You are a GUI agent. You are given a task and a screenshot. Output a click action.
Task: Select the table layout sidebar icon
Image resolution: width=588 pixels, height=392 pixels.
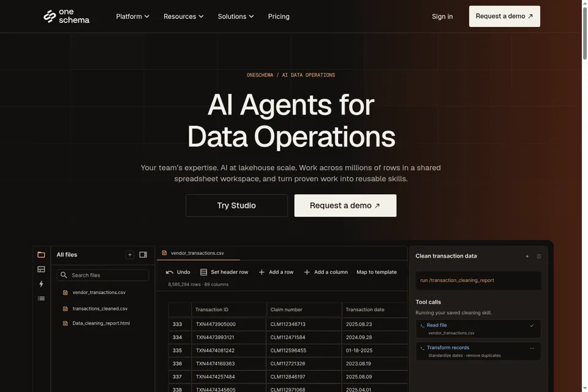click(x=41, y=269)
